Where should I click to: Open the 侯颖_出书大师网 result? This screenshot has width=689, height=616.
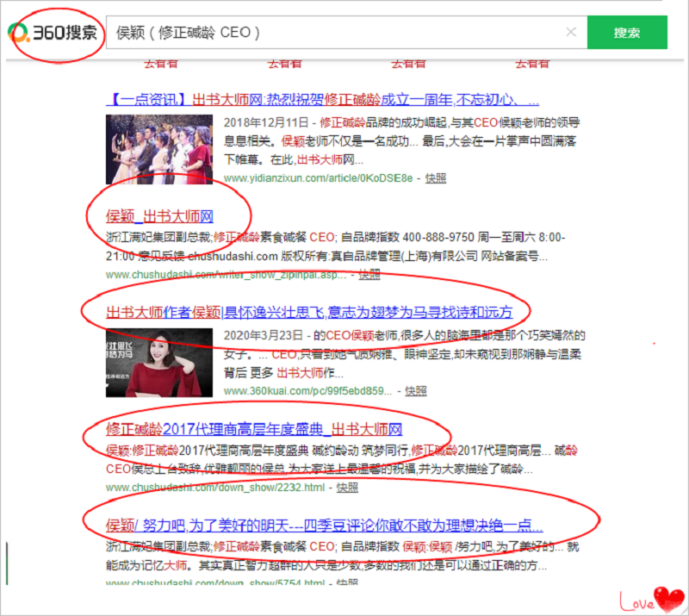coord(159,215)
